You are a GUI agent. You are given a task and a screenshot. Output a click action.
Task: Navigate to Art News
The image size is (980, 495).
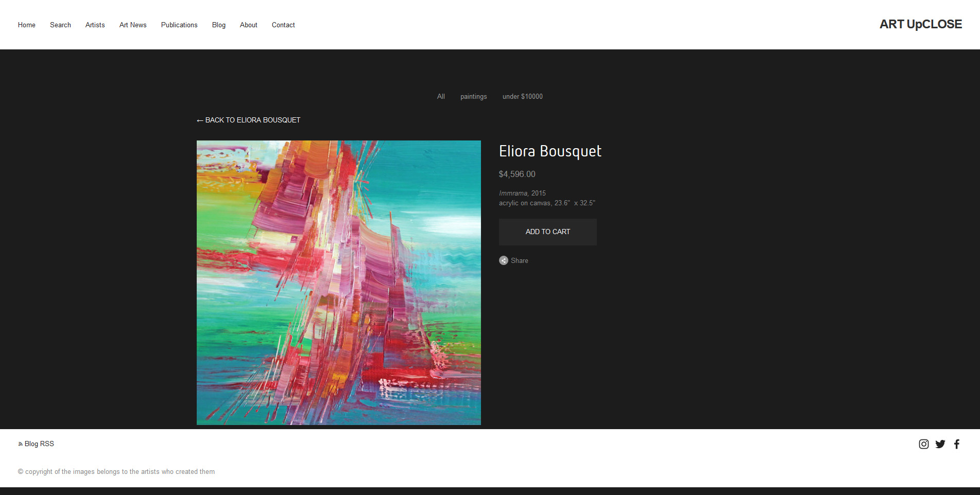[133, 25]
